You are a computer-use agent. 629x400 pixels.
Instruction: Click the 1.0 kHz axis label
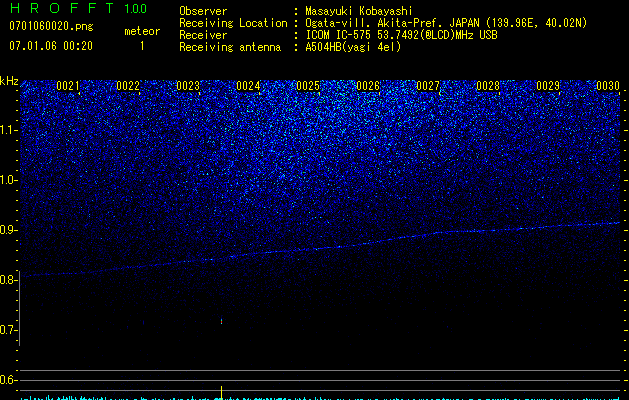[8, 180]
